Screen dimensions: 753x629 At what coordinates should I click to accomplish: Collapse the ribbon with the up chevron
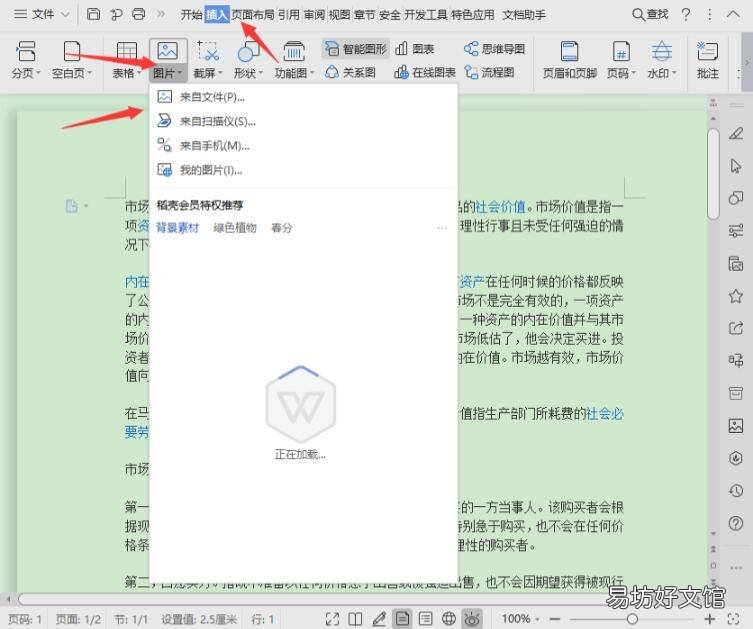click(733, 14)
